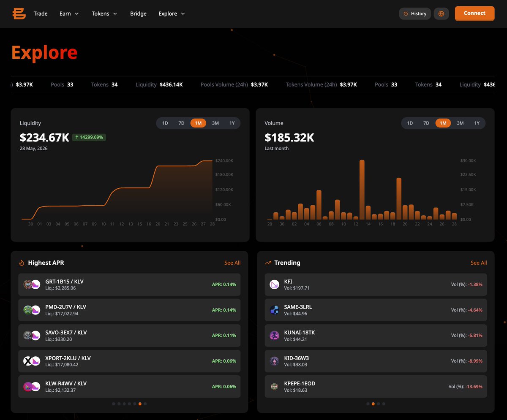Select 1Y range on Liquidity chart
507x420 pixels.
[x=232, y=123]
